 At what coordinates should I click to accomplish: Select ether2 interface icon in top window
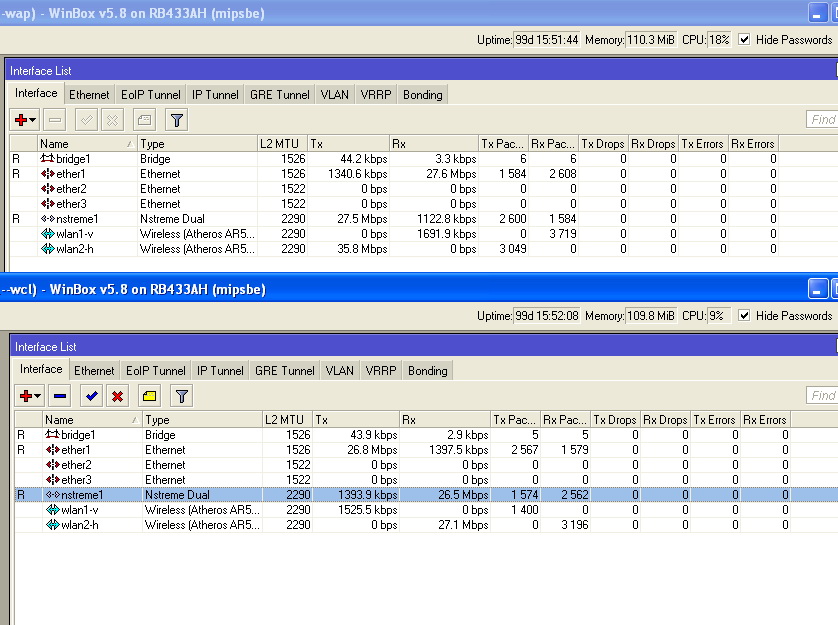pyautogui.click(x=48, y=189)
